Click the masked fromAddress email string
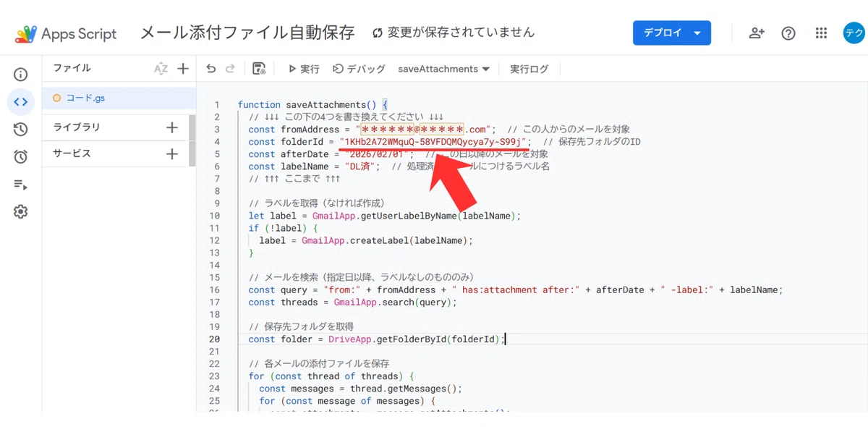 click(x=425, y=130)
